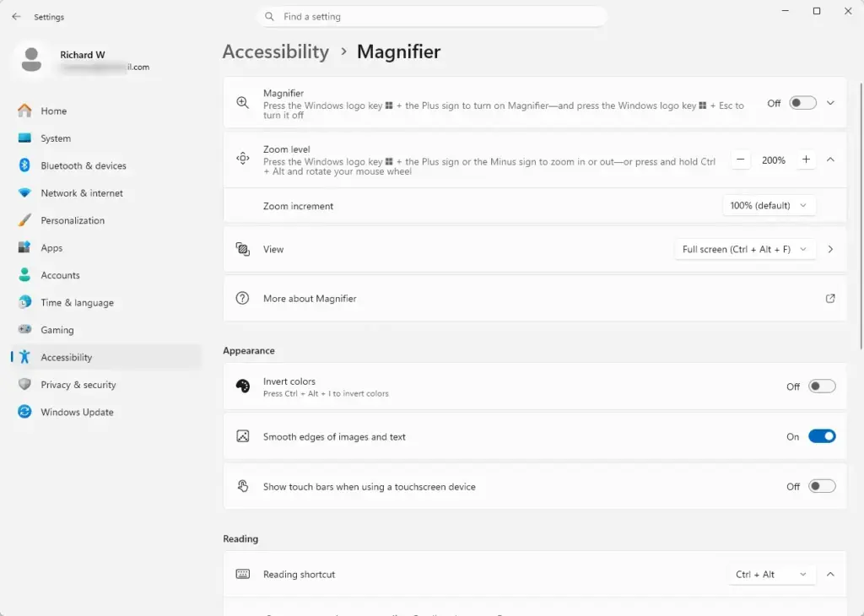Turn on the Magnifier toggle
Image resolution: width=864 pixels, height=616 pixels.
802,103
